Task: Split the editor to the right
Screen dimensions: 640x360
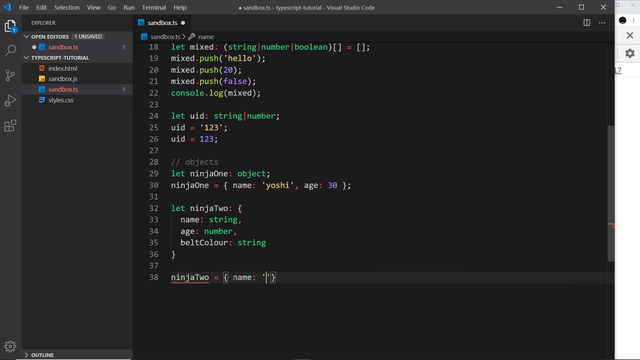Action: click(x=587, y=23)
